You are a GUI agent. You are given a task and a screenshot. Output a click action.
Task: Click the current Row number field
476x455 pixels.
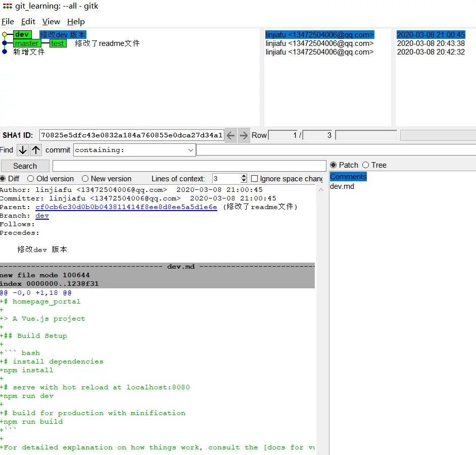283,135
